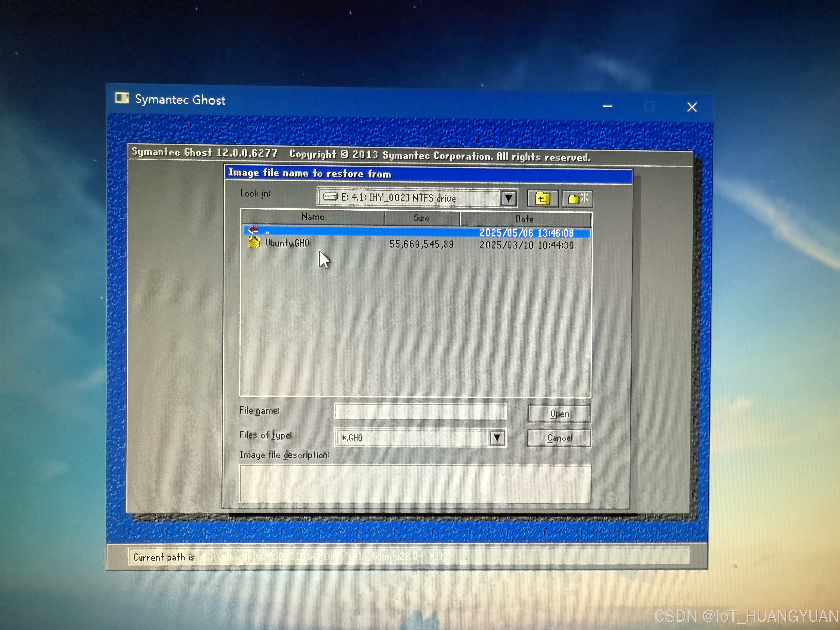Focus the File name input box

[x=420, y=412]
